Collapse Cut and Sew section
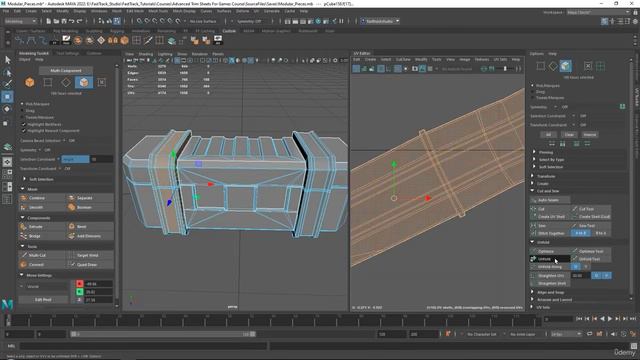The height and width of the screenshot is (360, 640). (532, 191)
